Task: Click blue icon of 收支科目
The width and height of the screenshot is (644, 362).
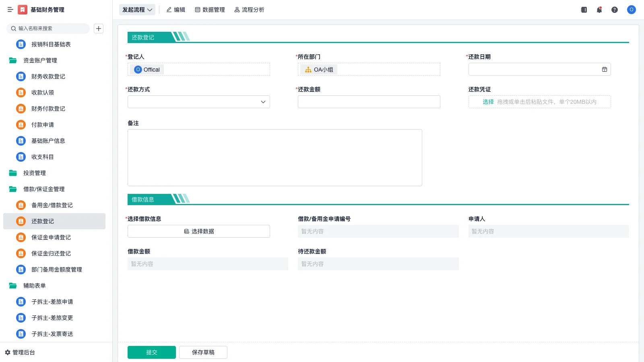Action: pyautogui.click(x=21, y=157)
